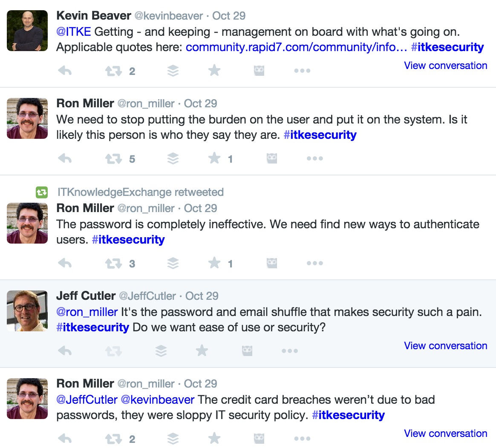Open #itkesecurity hashtag in password ineffective tweet
This screenshot has width=496, height=448.
(x=128, y=240)
